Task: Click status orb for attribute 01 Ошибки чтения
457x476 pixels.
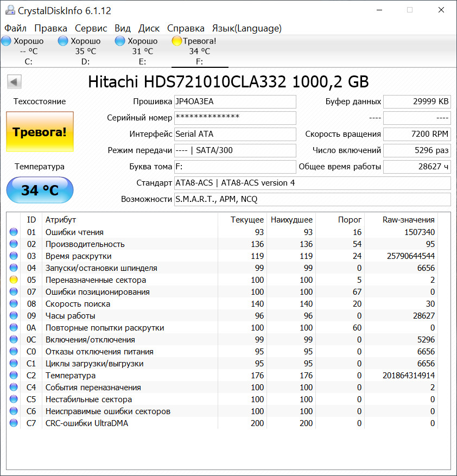Action: [x=14, y=232]
